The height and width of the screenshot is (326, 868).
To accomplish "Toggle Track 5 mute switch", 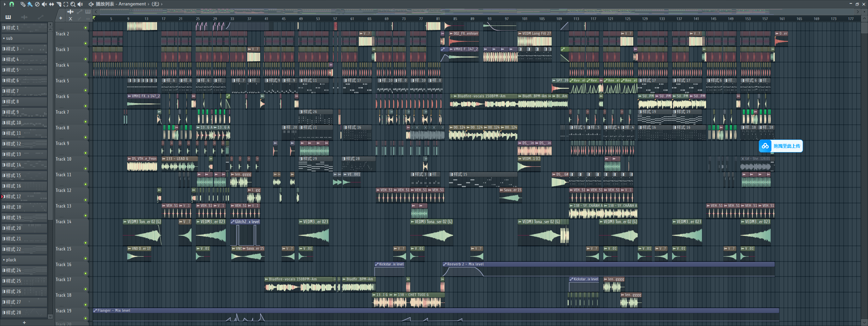I will tap(85, 90).
